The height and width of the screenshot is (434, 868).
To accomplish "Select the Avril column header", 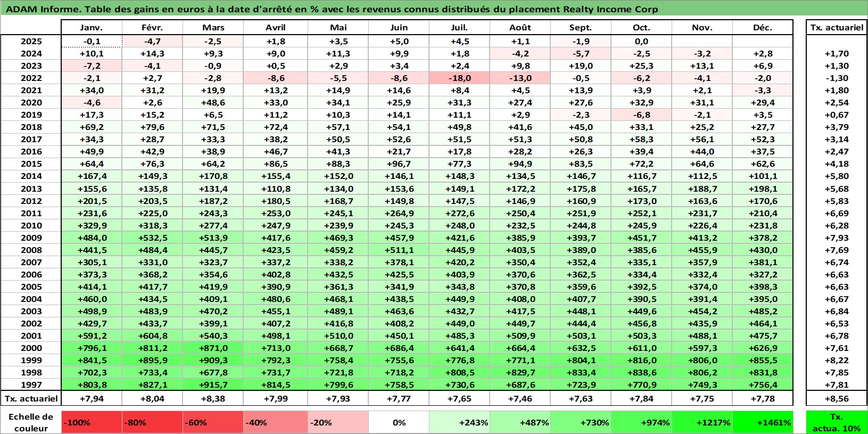I will [x=275, y=28].
